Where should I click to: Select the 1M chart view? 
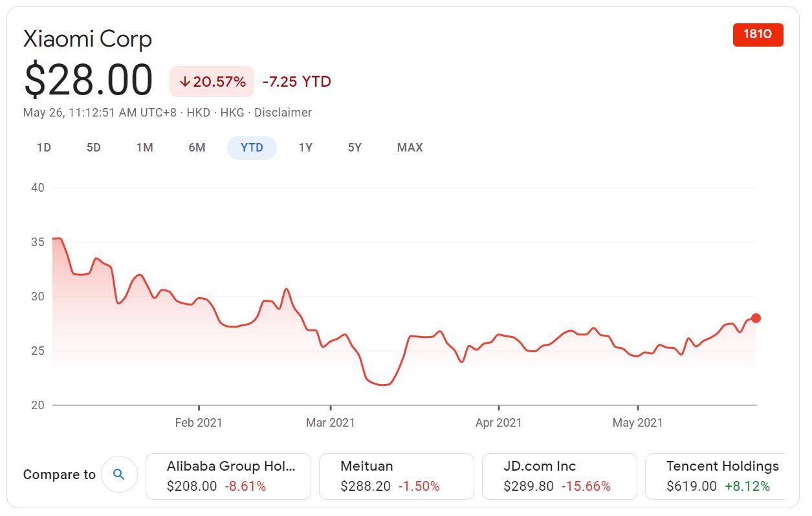[x=145, y=148]
